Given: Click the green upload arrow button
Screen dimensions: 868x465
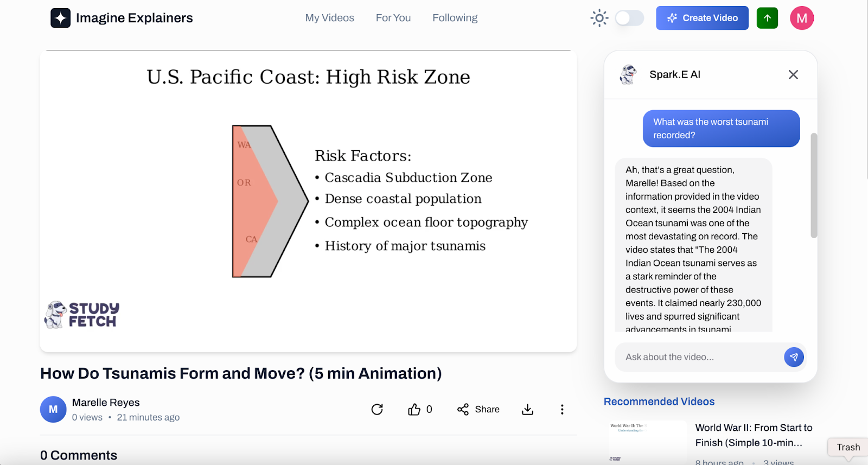Looking at the screenshot, I should [x=768, y=18].
